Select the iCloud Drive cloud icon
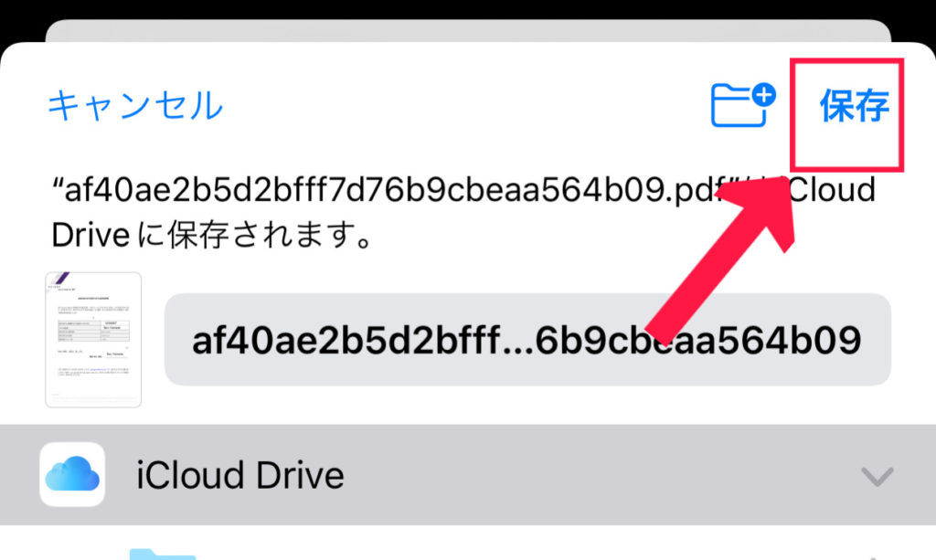This screenshot has width=936, height=560. [x=72, y=475]
